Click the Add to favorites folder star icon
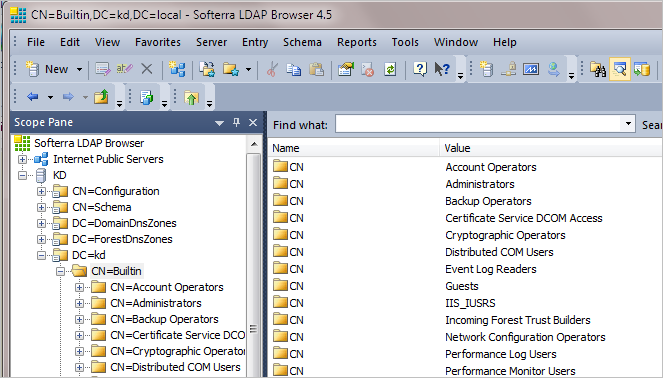The image size is (663, 378). (x=231, y=69)
